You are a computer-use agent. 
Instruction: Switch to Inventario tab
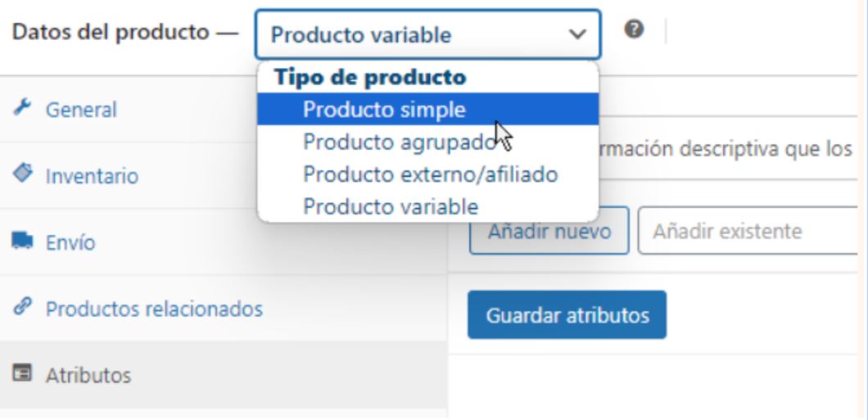(92, 176)
